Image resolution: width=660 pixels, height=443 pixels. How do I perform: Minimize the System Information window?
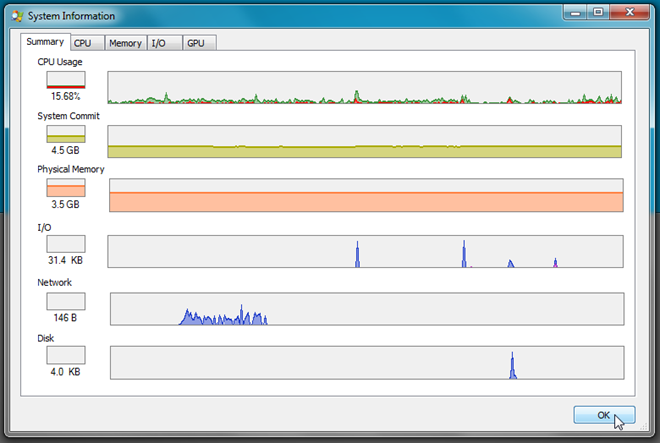tap(575, 12)
